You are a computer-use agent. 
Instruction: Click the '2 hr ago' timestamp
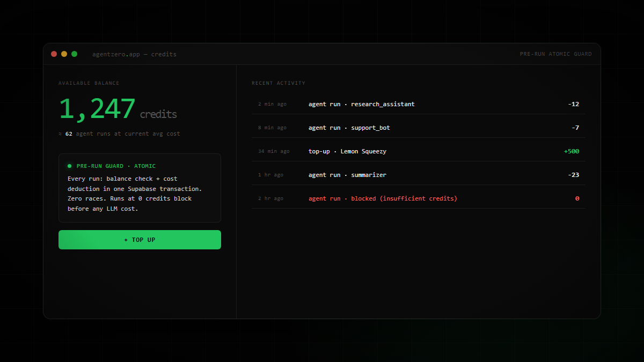click(x=270, y=198)
